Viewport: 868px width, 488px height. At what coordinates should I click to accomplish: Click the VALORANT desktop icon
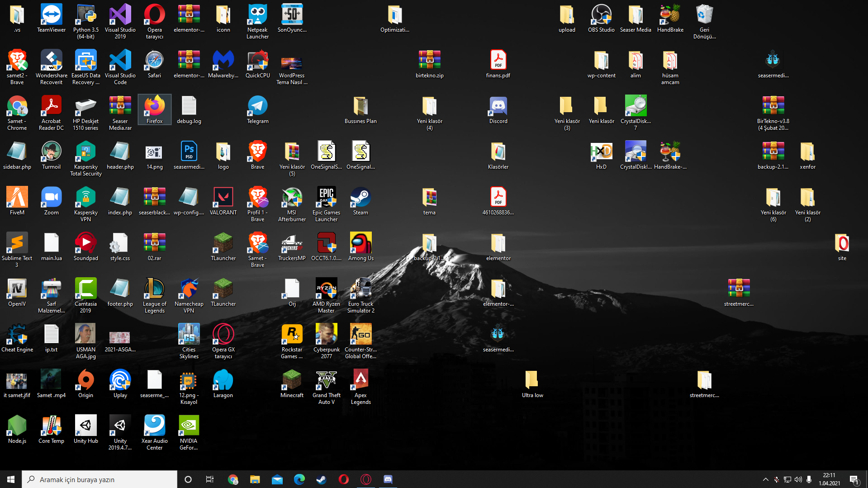[223, 201]
